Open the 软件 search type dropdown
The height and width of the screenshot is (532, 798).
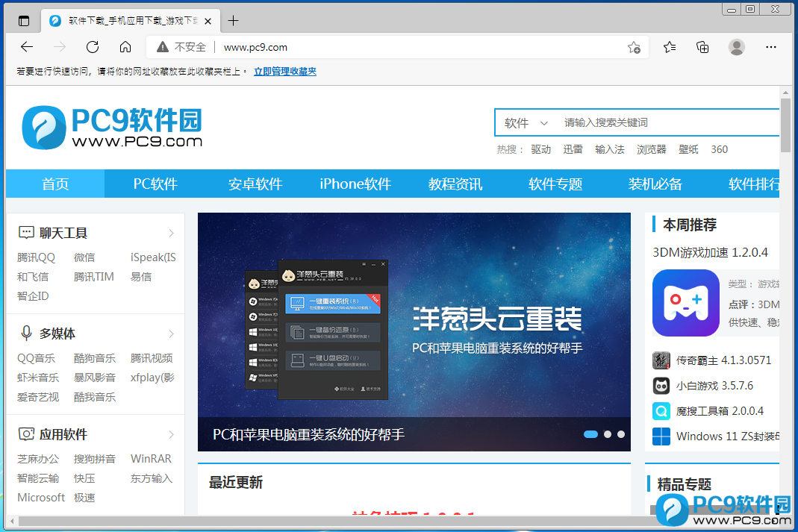(526, 123)
